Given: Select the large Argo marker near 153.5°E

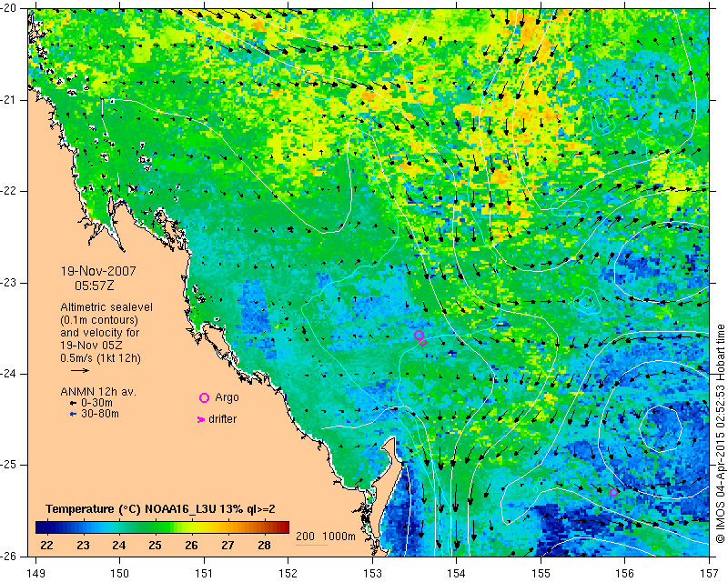Looking at the screenshot, I should 419,335.
